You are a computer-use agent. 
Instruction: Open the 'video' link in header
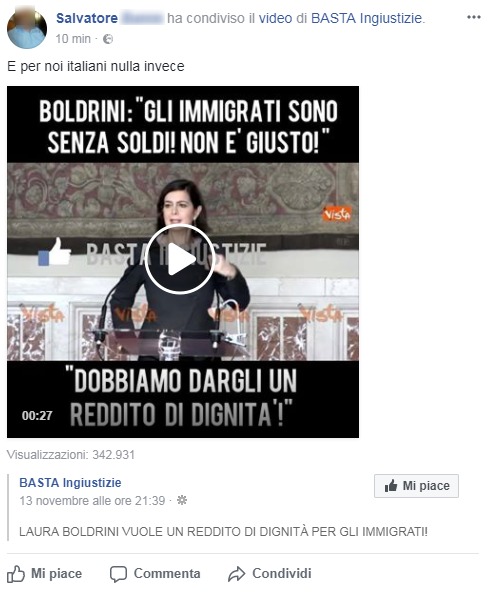(x=275, y=18)
